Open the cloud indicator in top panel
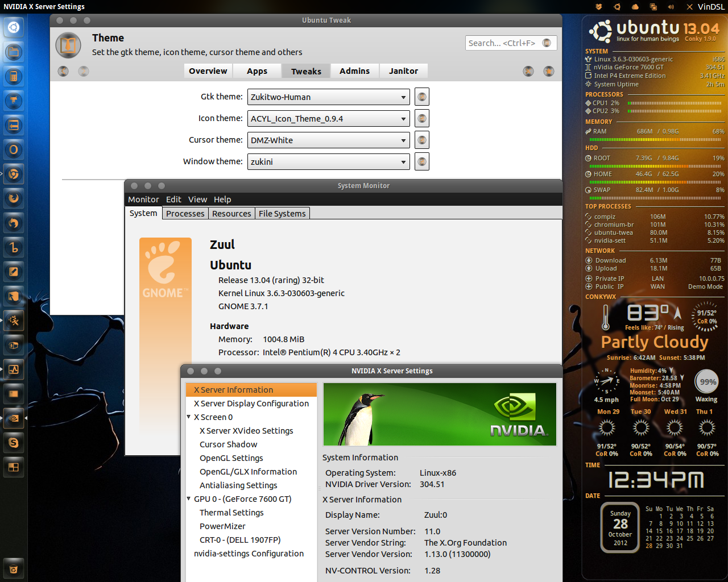Image resolution: width=728 pixels, height=582 pixels. pos(635,7)
